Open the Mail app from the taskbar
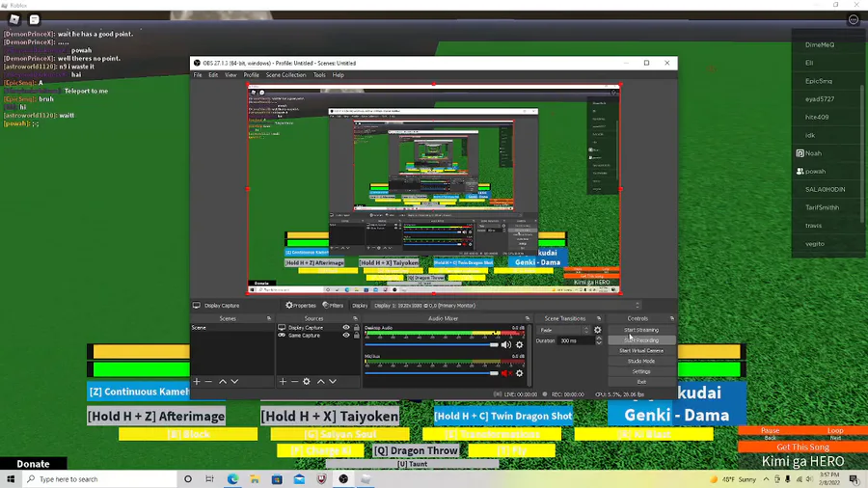This screenshot has width=868, height=488. [x=300, y=479]
